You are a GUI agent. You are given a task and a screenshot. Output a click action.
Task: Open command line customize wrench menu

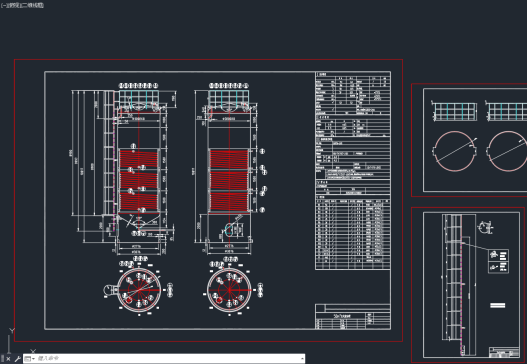tap(17, 359)
